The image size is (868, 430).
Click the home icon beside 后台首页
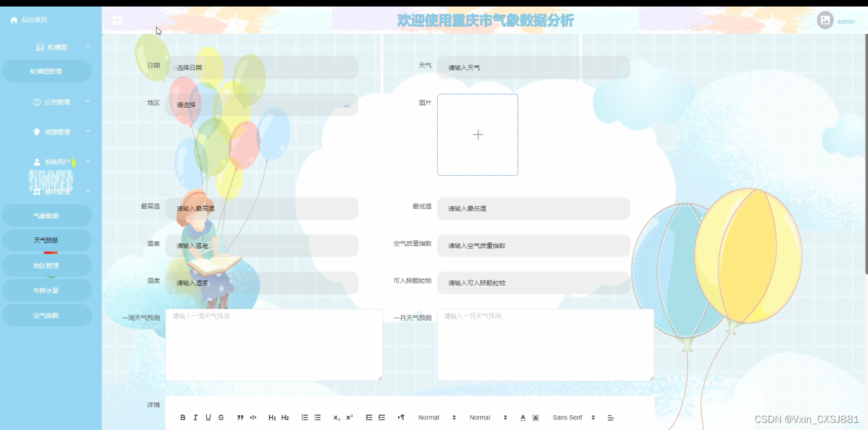click(x=14, y=20)
